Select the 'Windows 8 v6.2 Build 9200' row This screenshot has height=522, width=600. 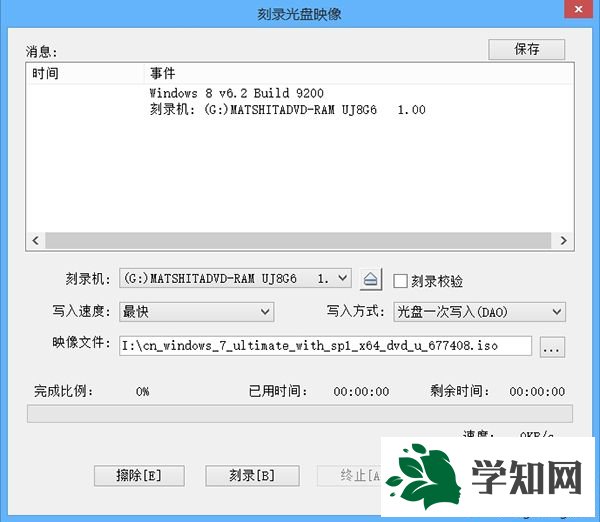236,93
